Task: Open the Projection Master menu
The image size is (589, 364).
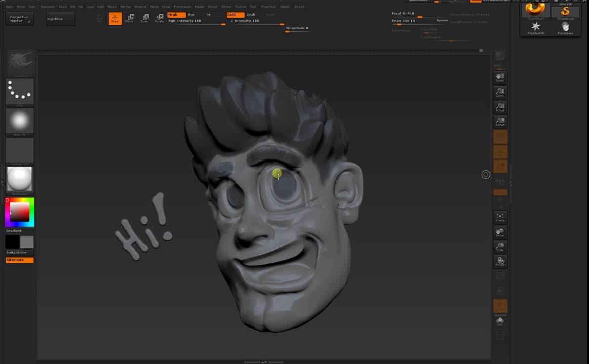Action: (x=20, y=19)
